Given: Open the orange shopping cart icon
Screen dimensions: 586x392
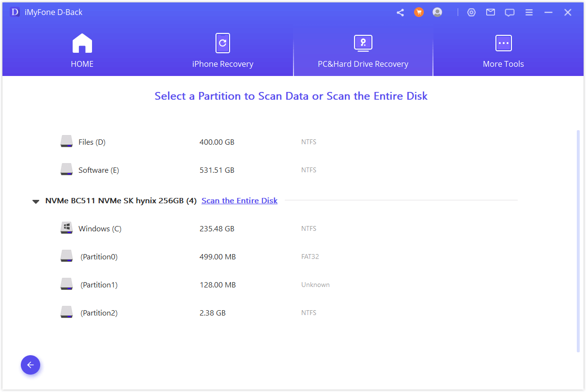Looking at the screenshot, I should click(419, 13).
